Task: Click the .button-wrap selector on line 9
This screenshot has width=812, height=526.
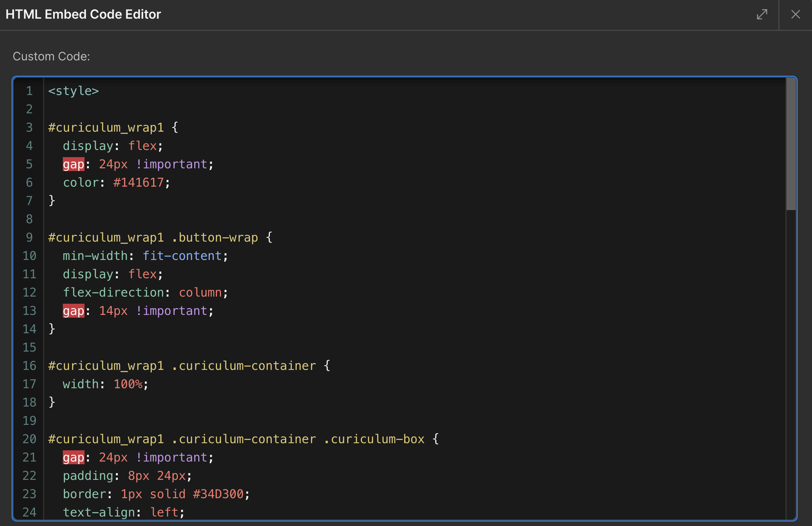Action: [215, 238]
